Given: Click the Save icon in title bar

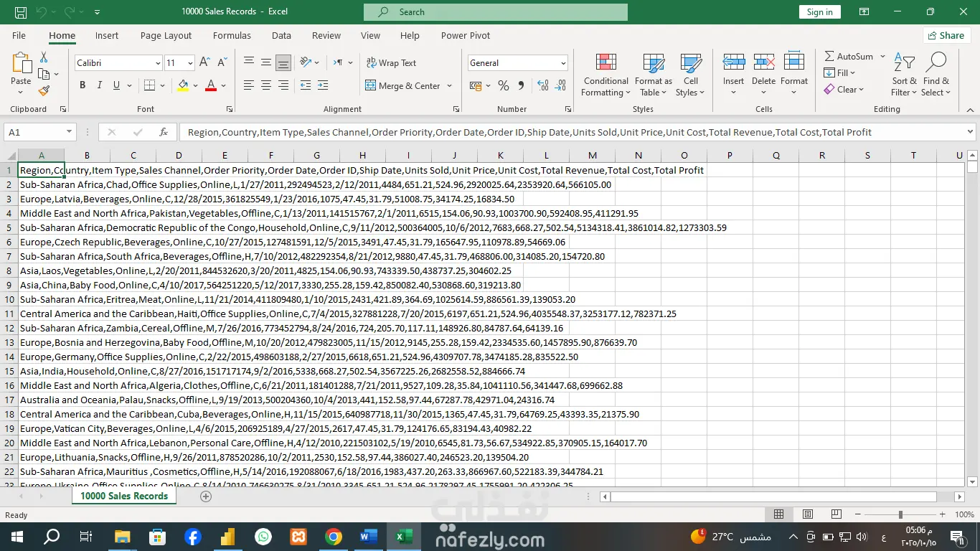Looking at the screenshot, I should pyautogui.click(x=20, y=12).
